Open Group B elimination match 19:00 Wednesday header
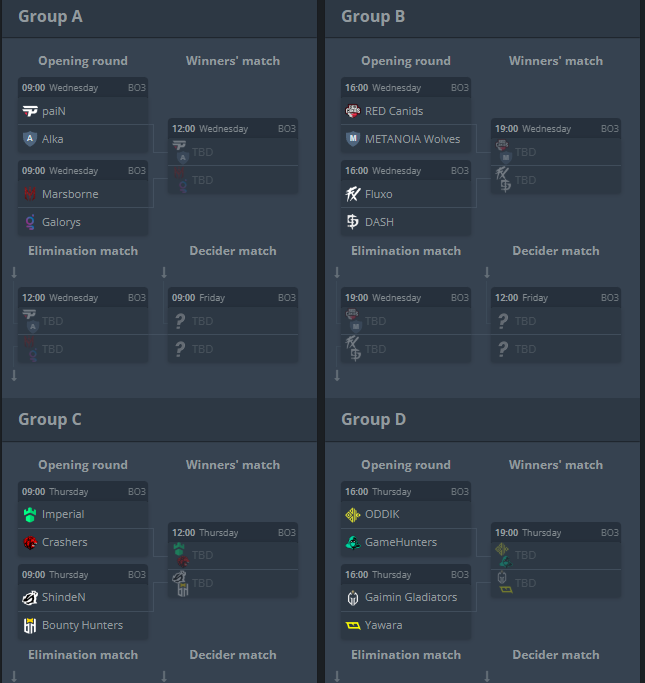Screen dimensions: 645x683 tap(406, 298)
